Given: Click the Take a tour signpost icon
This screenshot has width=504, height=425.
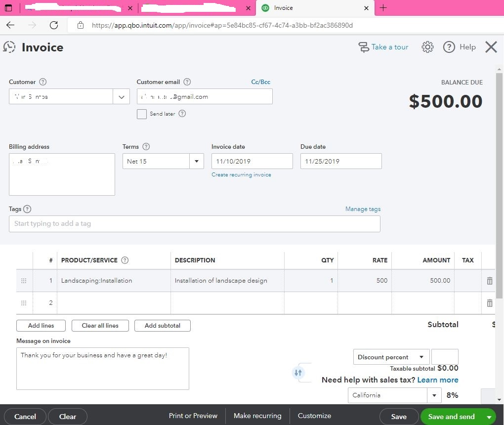Looking at the screenshot, I should (x=364, y=47).
